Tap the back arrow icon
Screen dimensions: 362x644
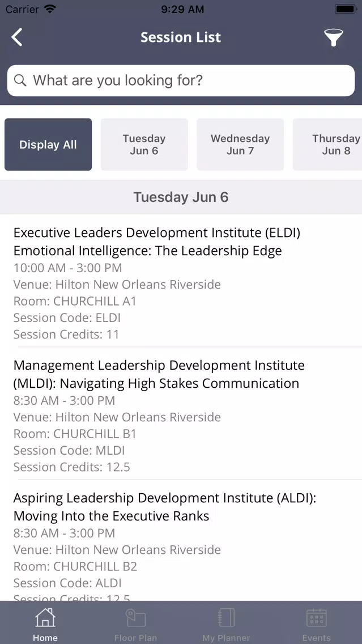pos(17,37)
